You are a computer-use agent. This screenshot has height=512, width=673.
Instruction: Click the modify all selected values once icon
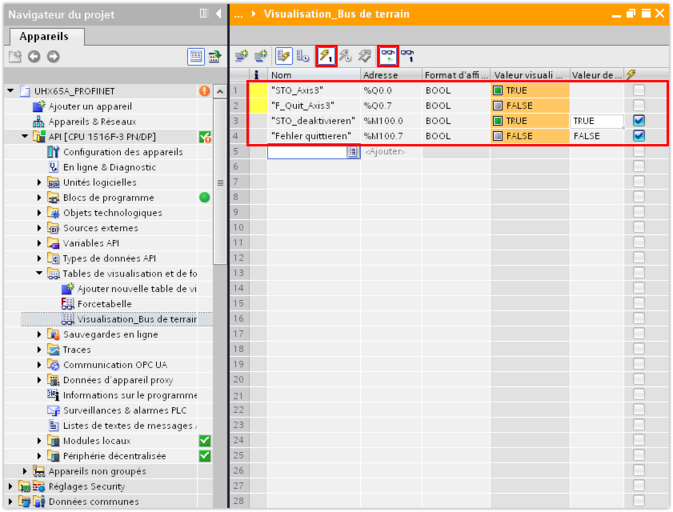pos(326,57)
